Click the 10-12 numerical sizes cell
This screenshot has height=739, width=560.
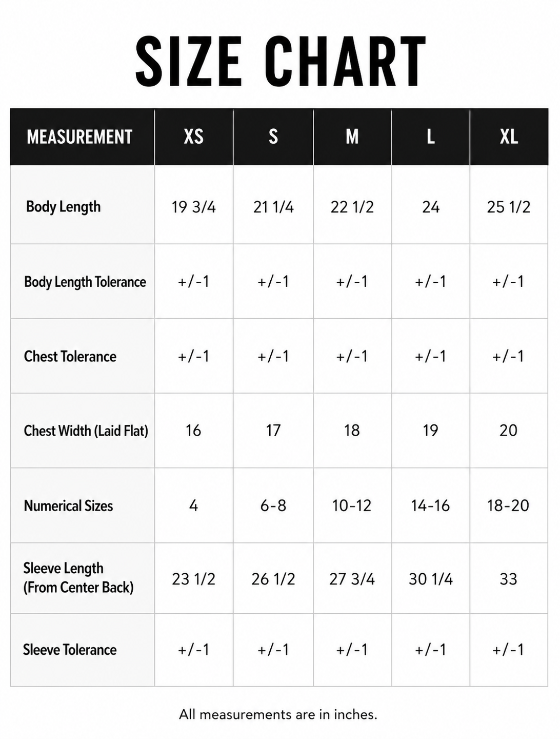tap(352, 506)
